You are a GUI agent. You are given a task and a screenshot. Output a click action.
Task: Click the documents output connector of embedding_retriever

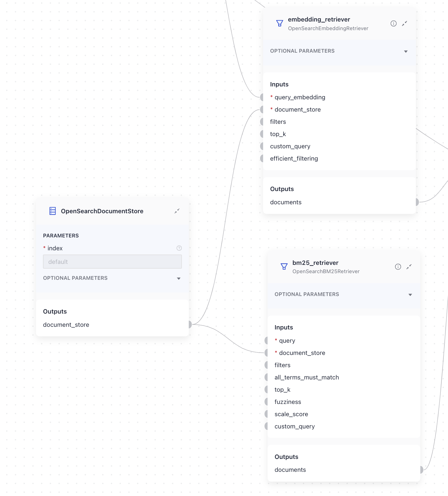[x=417, y=202]
